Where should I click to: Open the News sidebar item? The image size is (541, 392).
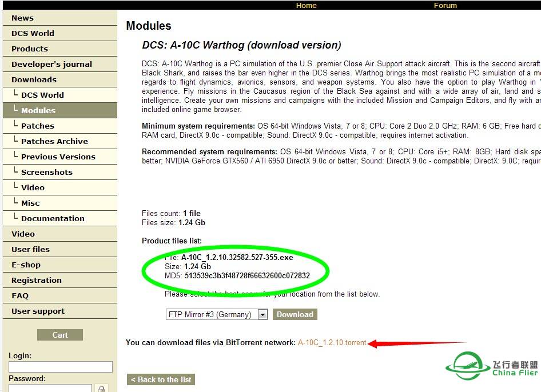tap(59, 18)
